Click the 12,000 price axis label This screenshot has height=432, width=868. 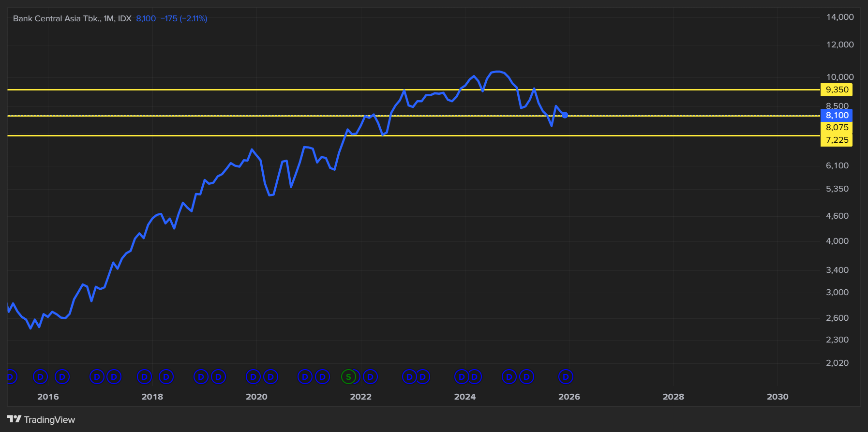coord(840,45)
